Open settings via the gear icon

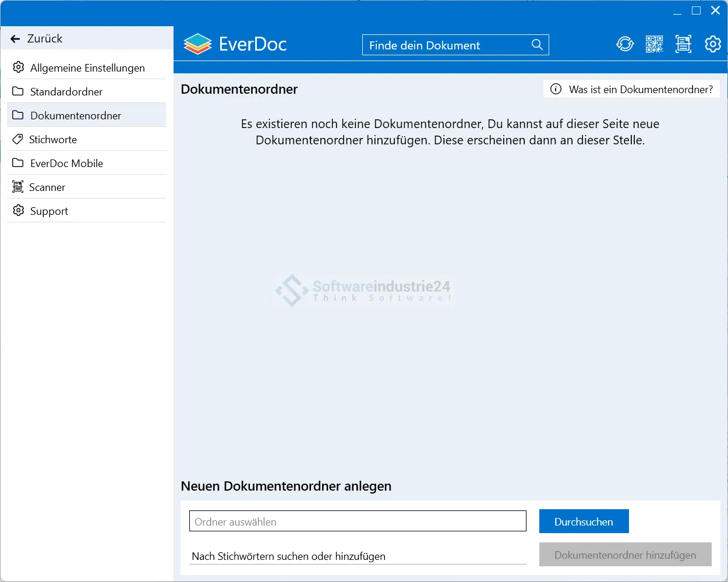click(712, 44)
